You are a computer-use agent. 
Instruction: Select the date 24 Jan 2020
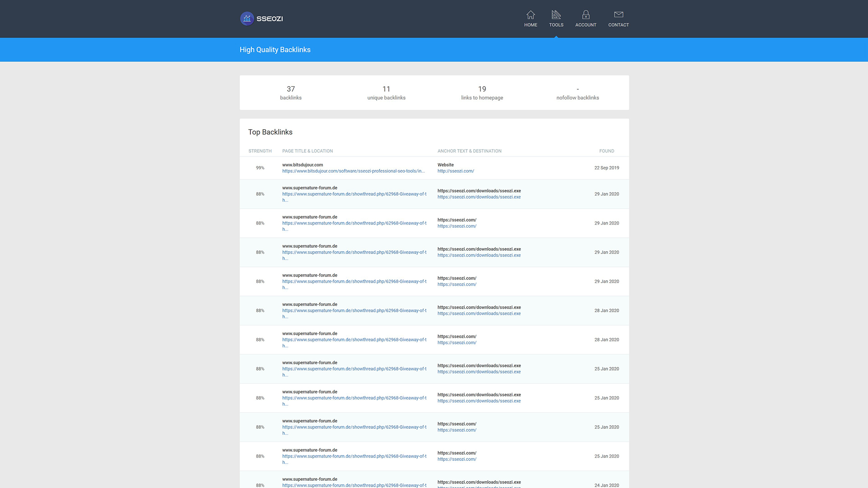coord(607,485)
